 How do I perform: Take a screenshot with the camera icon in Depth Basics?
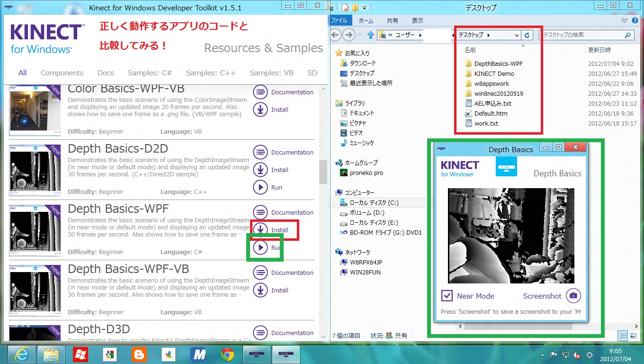[573, 296]
